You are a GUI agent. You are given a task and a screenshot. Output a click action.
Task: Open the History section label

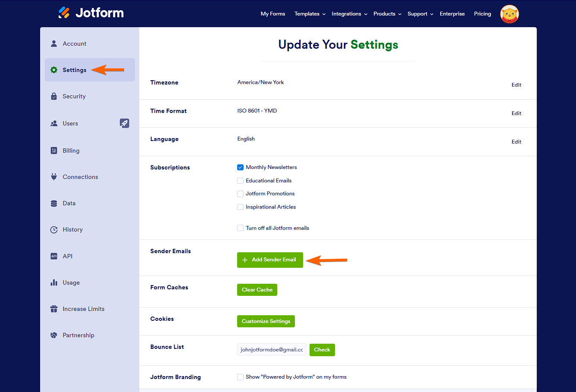point(72,230)
